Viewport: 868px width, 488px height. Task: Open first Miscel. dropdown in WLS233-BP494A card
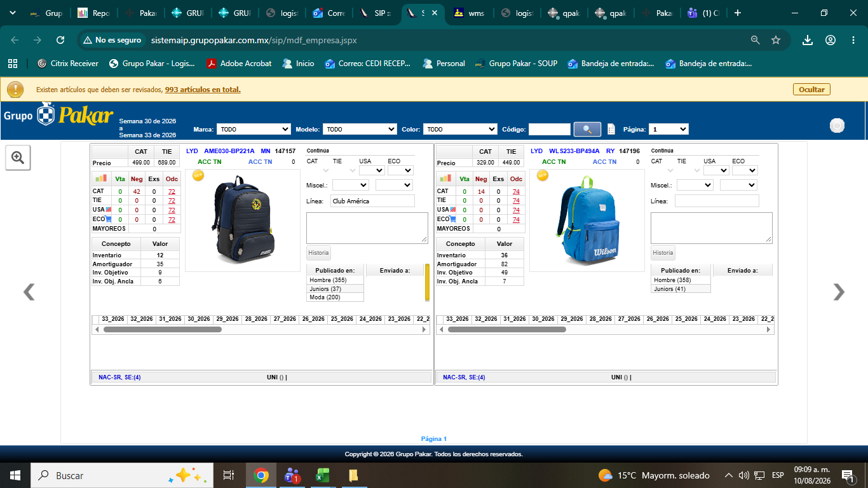point(695,185)
